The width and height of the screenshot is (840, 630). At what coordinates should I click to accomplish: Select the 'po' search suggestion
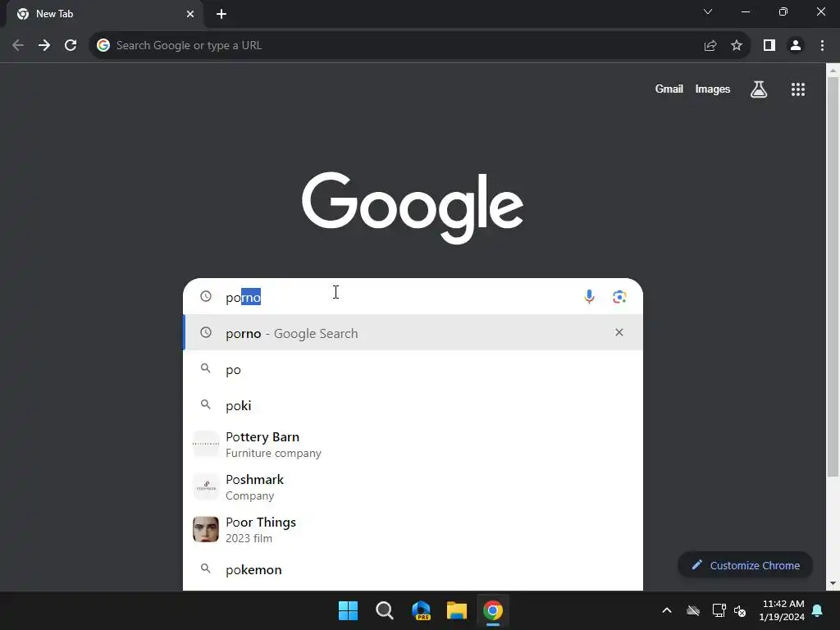pyautogui.click(x=413, y=370)
